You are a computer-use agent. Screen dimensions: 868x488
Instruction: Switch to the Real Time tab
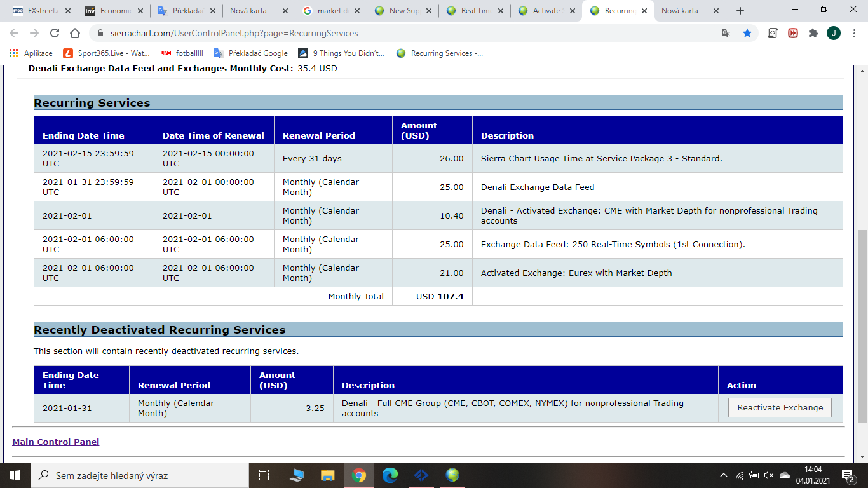point(476,11)
